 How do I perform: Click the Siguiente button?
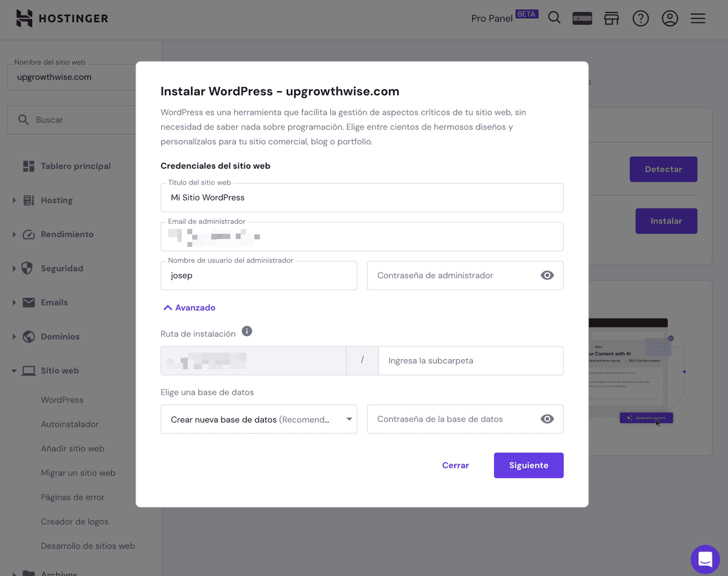pyautogui.click(x=529, y=465)
